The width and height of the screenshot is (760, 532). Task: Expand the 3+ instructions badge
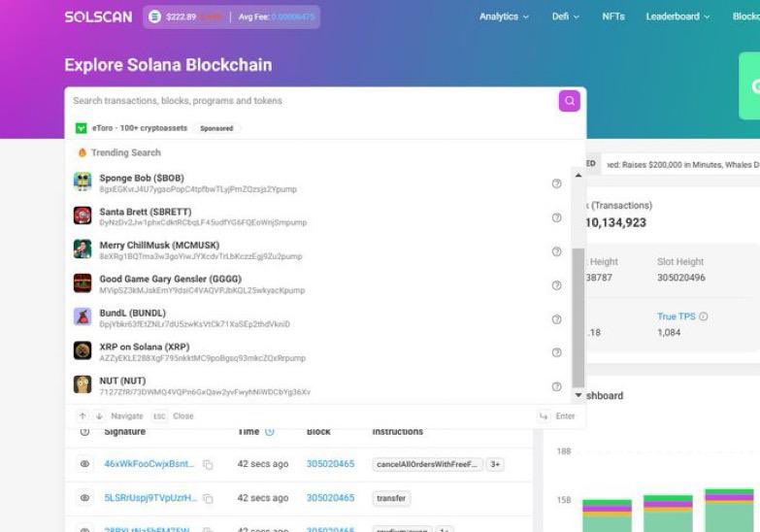[x=495, y=464]
